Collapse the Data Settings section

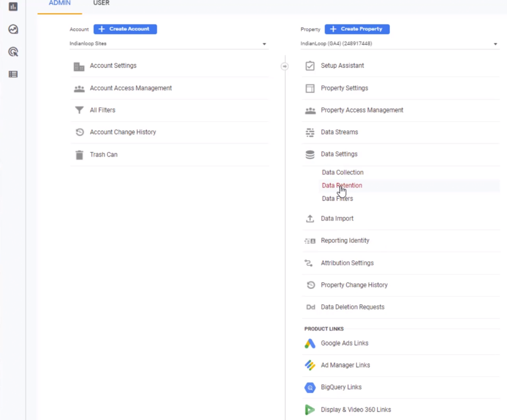click(x=339, y=154)
